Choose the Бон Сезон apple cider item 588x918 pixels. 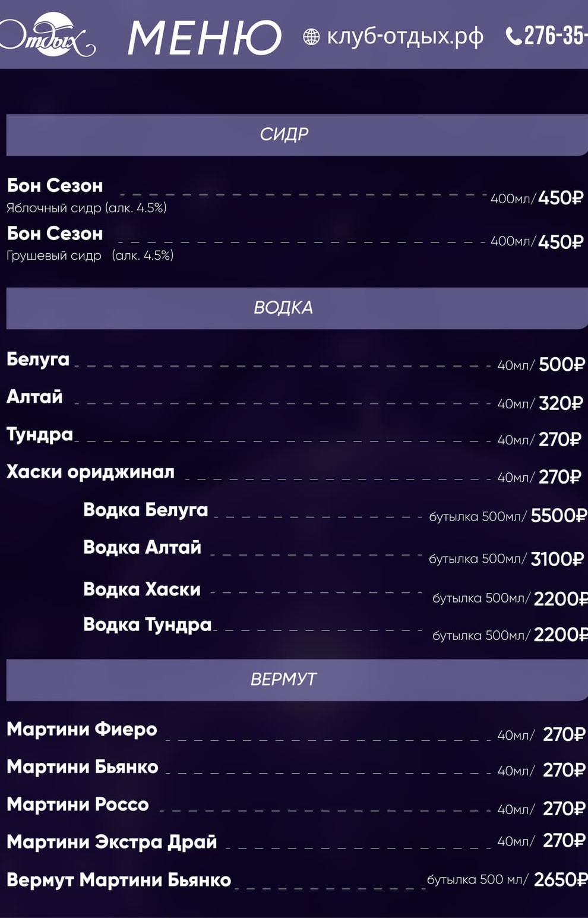(55, 186)
